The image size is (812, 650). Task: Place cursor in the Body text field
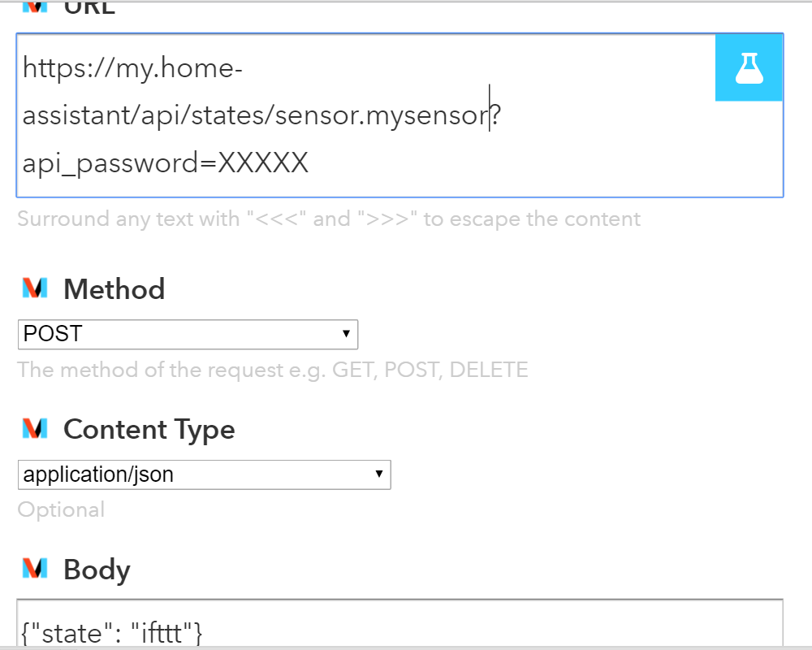(x=400, y=629)
